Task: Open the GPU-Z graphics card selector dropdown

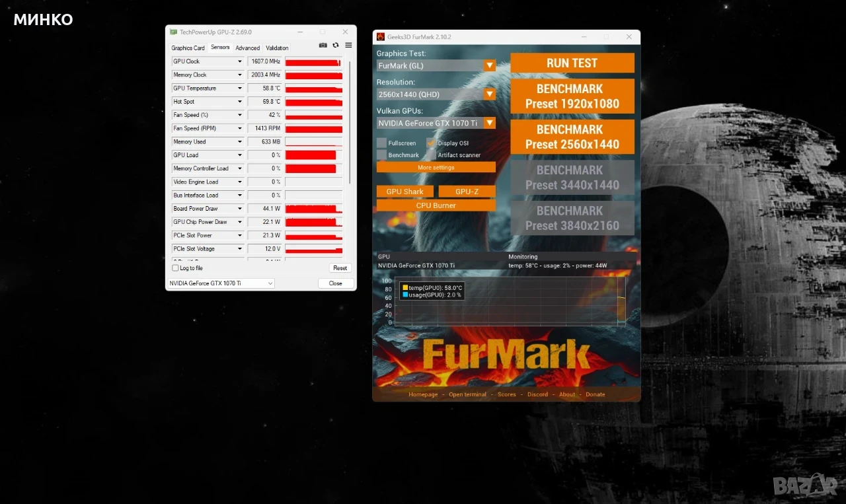Action: (x=221, y=283)
